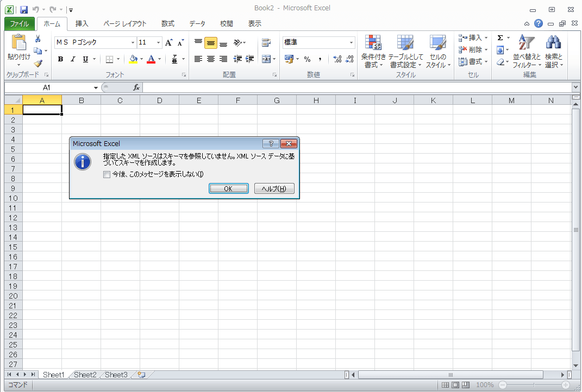Click the accounting number format icon
Image resolution: width=582 pixels, height=392 pixels.
(289, 59)
